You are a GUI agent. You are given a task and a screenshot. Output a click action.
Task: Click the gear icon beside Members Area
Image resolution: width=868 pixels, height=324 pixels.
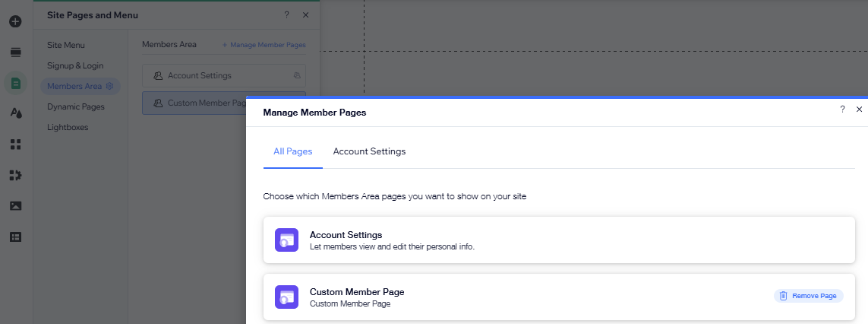coord(110,87)
